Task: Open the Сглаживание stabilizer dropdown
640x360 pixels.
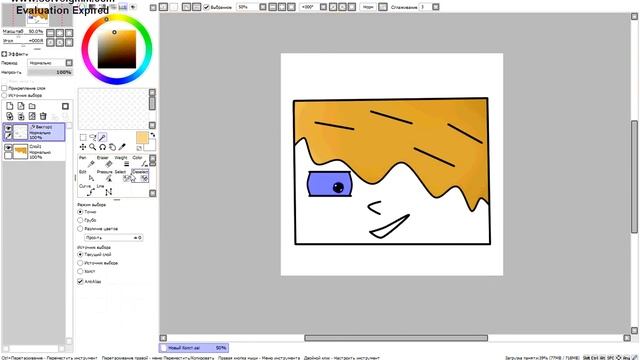Action: pyautogui.click(x=436, y=7)
